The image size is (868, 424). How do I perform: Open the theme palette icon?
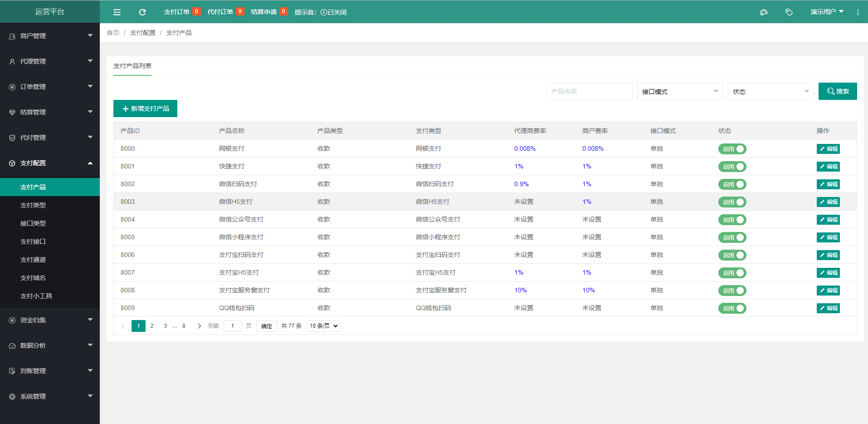point(764,12)
